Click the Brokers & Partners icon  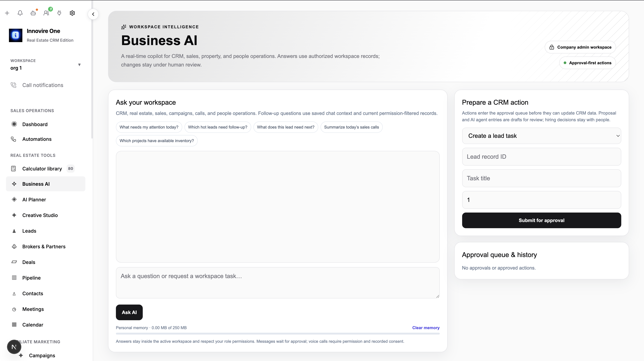tap(14, 246)
